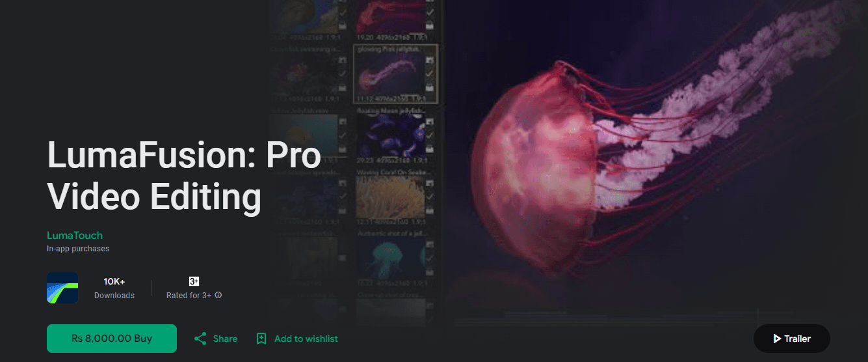Click the 10K+ Downloads statistic
868x362 pixels.
pyautogui.click(x=114, y=288)
